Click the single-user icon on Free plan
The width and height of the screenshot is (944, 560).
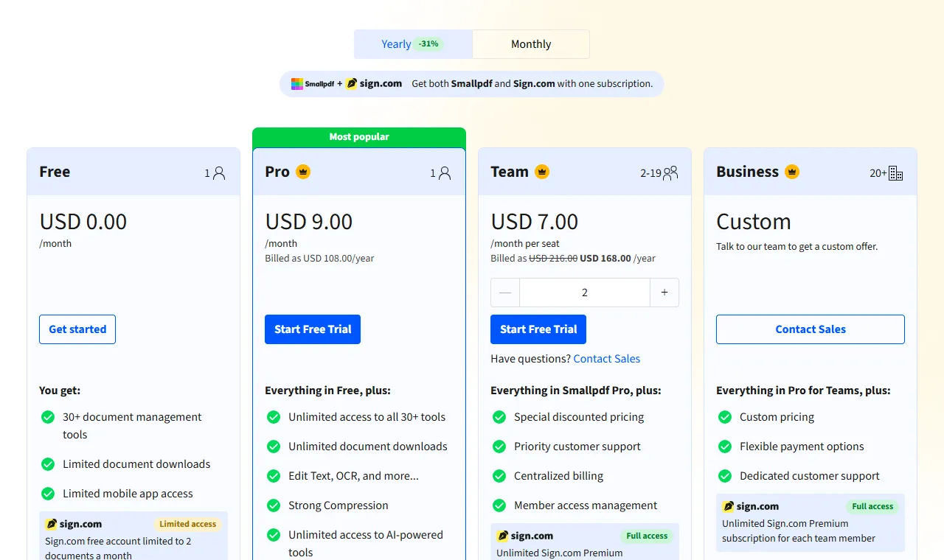(218, 173)
